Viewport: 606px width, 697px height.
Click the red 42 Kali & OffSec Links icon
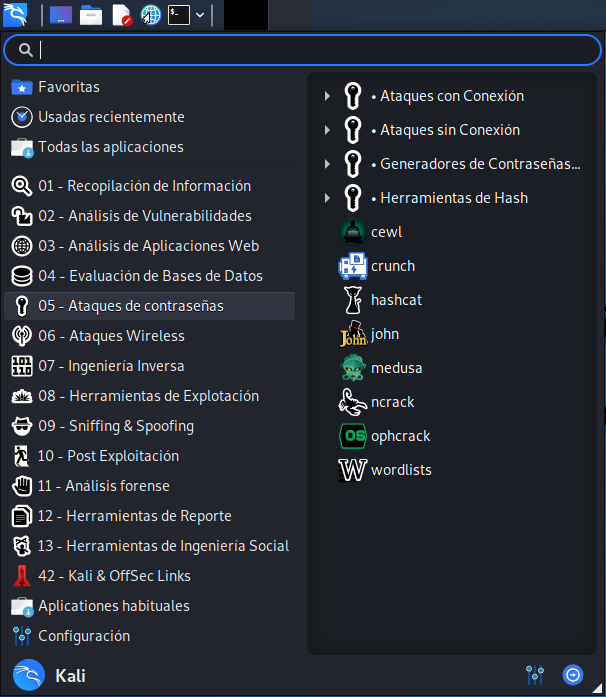tap(22, 576)
